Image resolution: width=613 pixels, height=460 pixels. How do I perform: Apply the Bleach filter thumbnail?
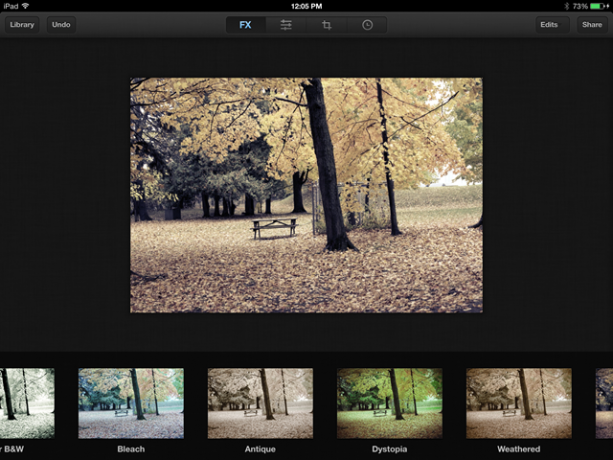[x=131, y=403]
